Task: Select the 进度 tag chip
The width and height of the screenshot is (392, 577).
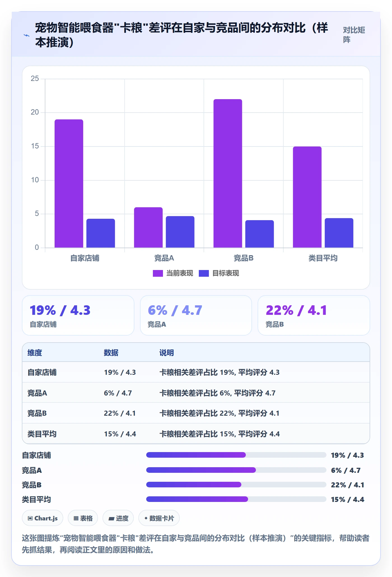Action: coord(118,518)
